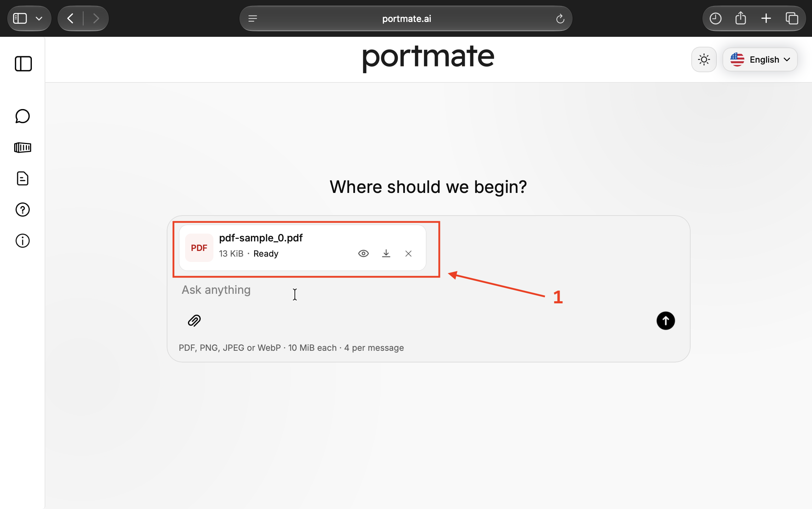Click the 'Ready' upload status text
Image resolution: width=812 pixels, height=509 pixels.
pos(266,254)
